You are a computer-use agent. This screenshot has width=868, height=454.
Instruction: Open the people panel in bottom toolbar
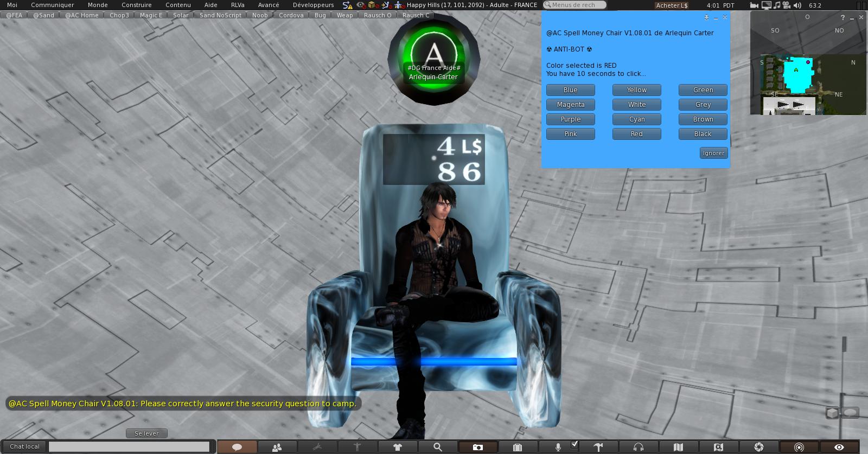click(x=277, y=447)
